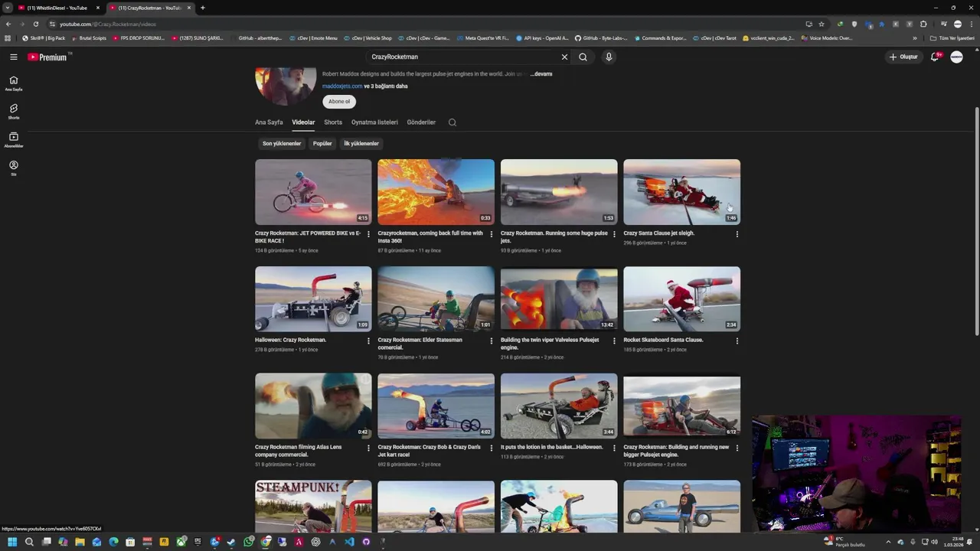The width and height of the screenshot is (980, 551).
Task: Open the JET POWERED BIKE video thumbnail
Action: 313,191
